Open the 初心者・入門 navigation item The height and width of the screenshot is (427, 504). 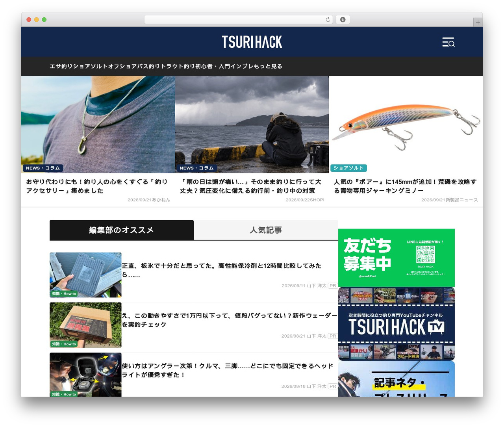213,66
